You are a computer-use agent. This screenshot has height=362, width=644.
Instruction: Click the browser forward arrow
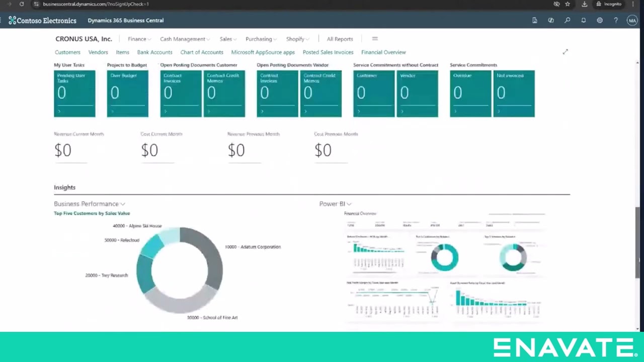[9, 4]
